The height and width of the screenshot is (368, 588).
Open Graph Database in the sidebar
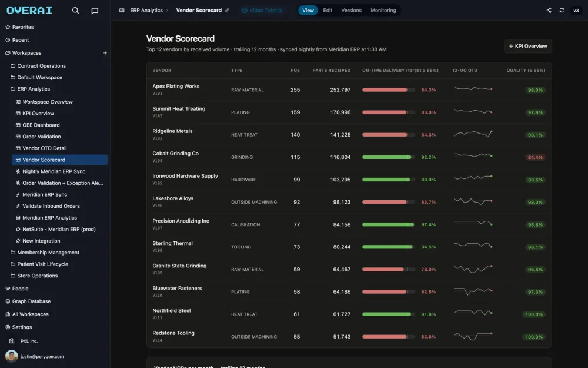(x=28, y=301)
